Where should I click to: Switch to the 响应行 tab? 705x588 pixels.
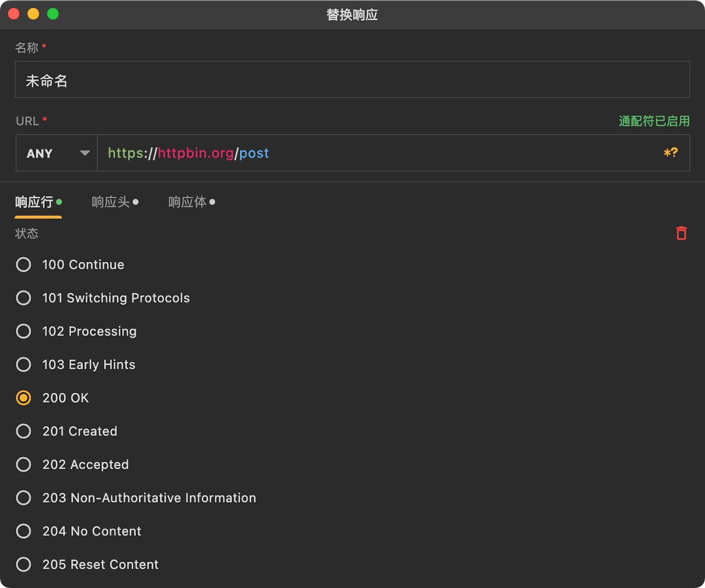click(39, 202)
